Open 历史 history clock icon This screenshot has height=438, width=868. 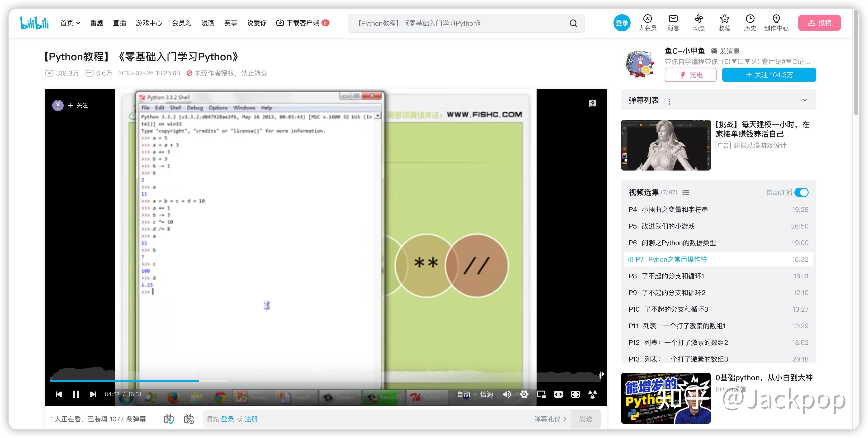coord(750,23)
